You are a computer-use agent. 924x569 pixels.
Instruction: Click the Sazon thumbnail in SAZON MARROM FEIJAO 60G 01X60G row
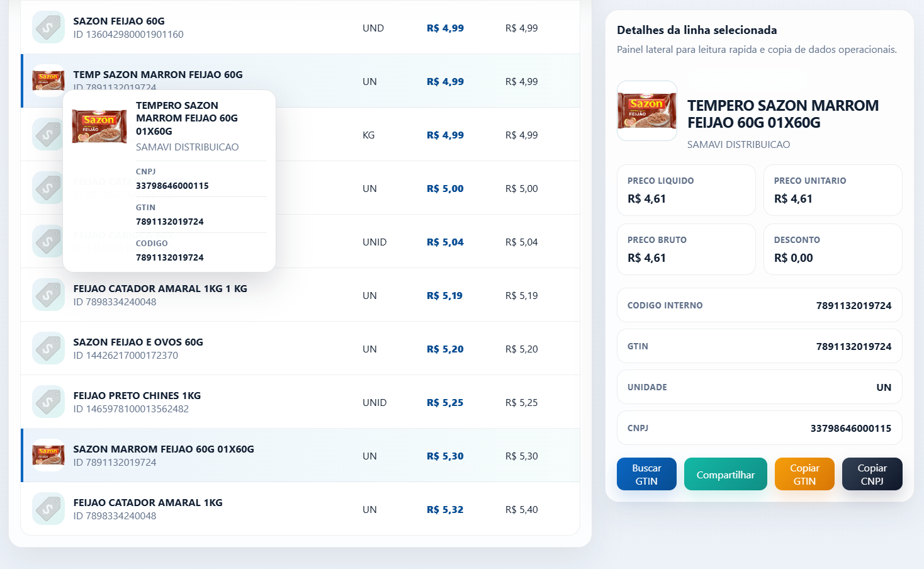click(48, 455)
